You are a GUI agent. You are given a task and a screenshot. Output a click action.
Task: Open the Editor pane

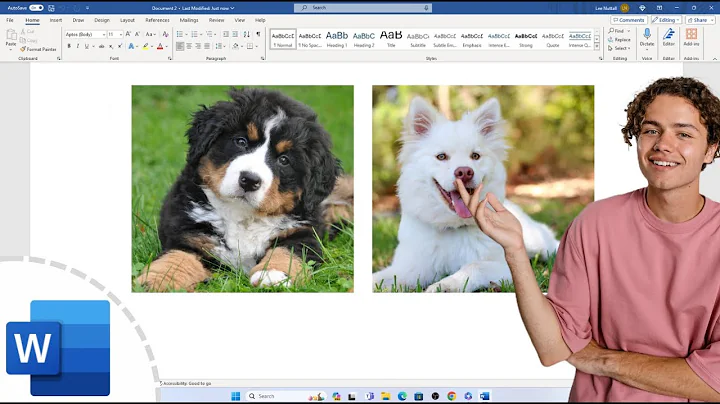669,37
